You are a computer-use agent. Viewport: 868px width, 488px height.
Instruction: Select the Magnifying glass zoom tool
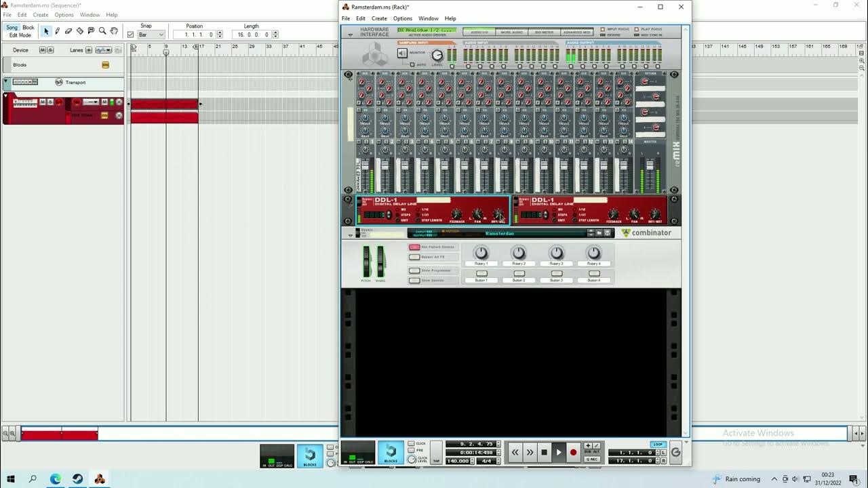[x=102, y=31]
